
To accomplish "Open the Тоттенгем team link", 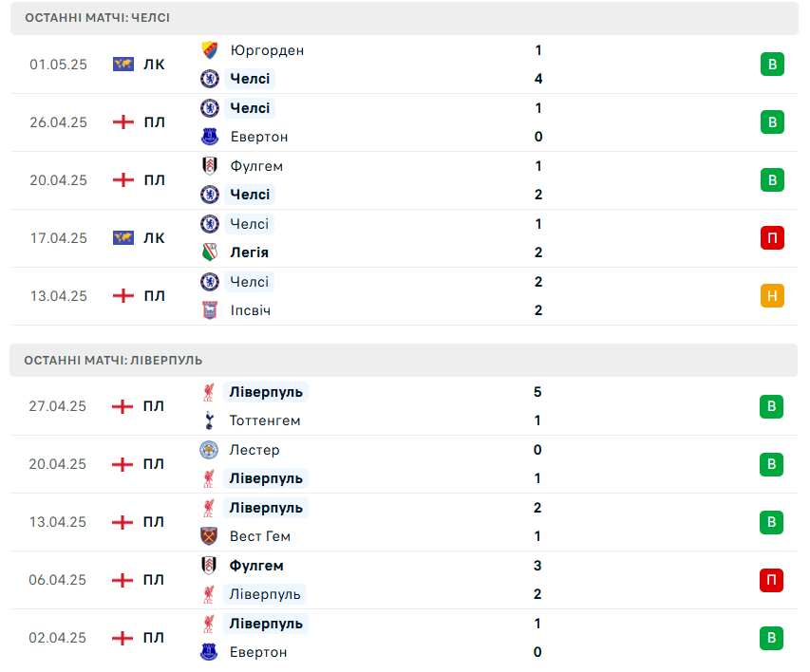I will pos(265,420).
